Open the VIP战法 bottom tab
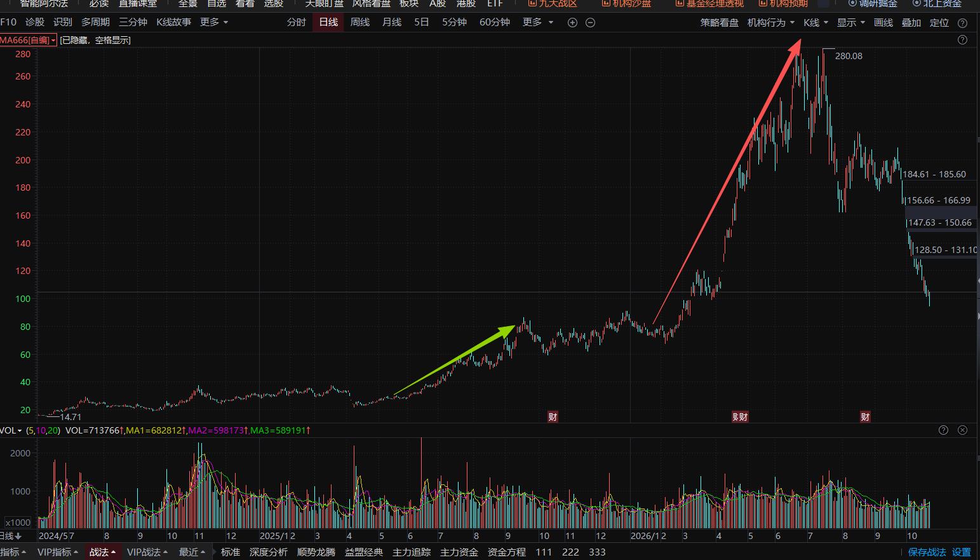The width and height of the screenshot is (980, 560). pyautogui.click(x=147, y=552)
